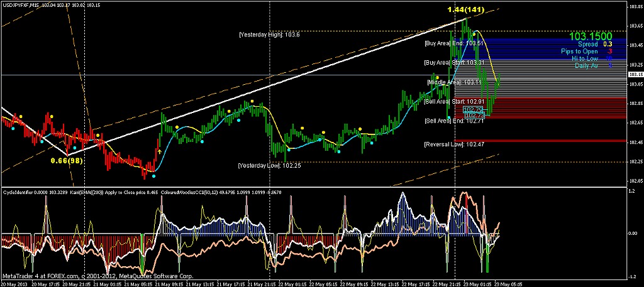Select the [Yesterday High]: 103.6 label

[x=269, y=35]
